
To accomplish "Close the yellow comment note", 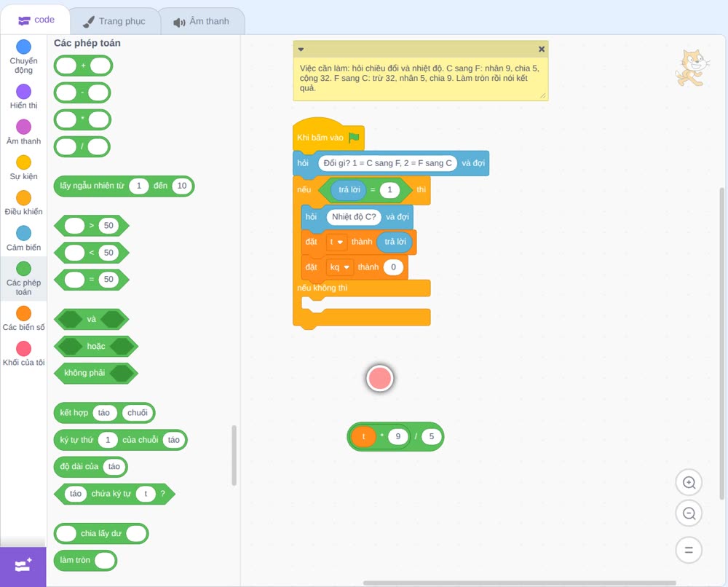I will [542, 49].
